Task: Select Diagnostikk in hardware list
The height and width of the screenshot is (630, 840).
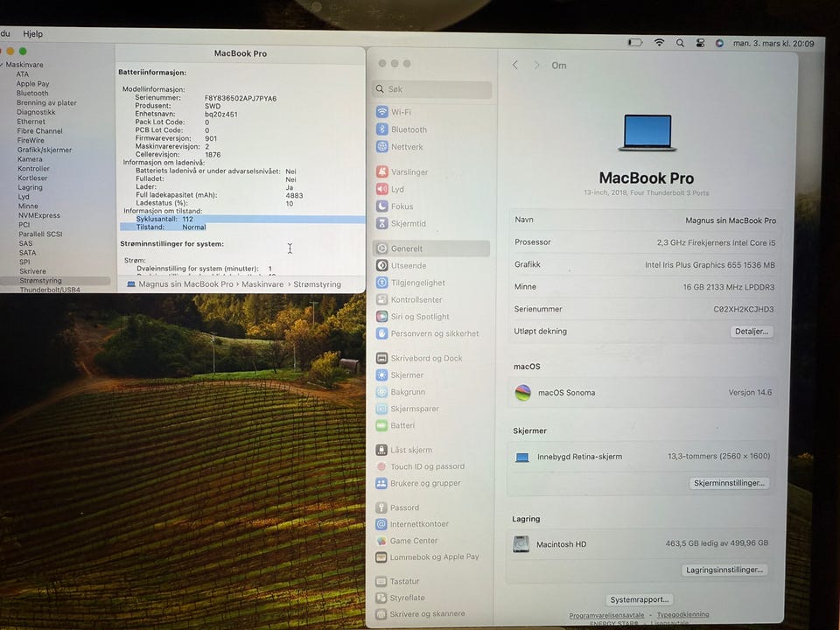Action: [x=36, y=112]
